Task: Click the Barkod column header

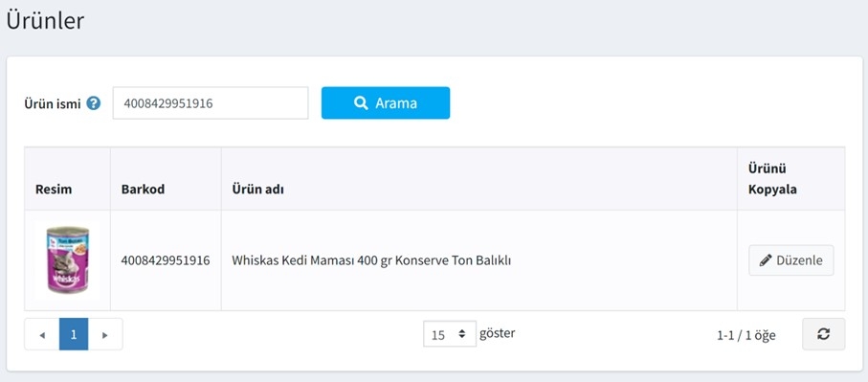Action: [143, 190]
